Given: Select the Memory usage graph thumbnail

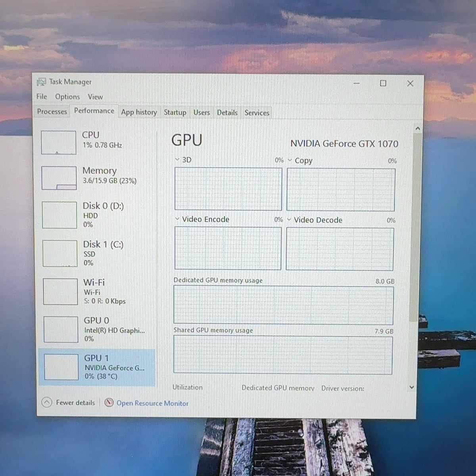Looking at the screenshot, I should pos(59,178).
